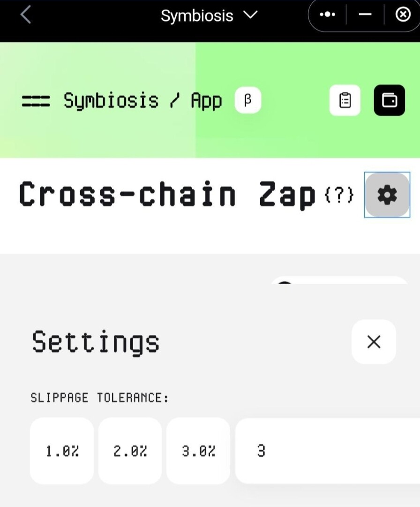Go back using the top-left arrow
420x507 pixels.
pyautogui.click(x=26, y=15)
